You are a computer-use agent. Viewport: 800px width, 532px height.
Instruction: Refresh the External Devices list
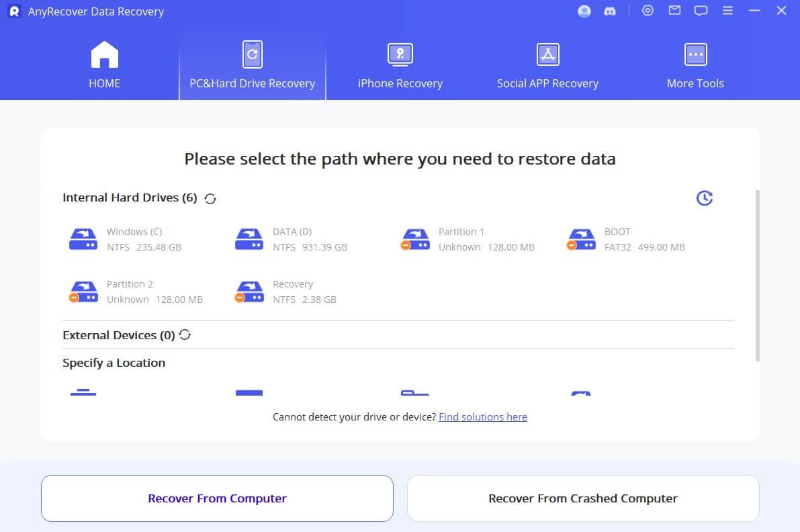(x=185, y=335)
